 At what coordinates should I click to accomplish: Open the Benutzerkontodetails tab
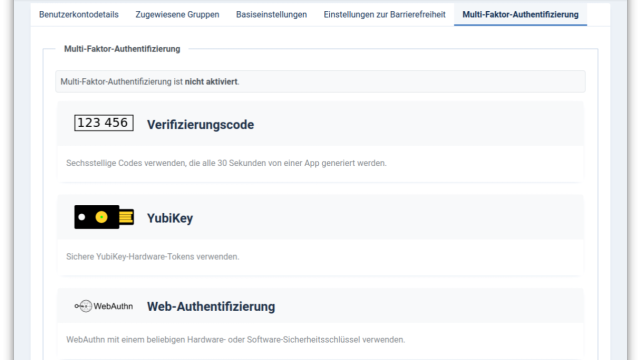pyautogui.click(x=79, y=15)
